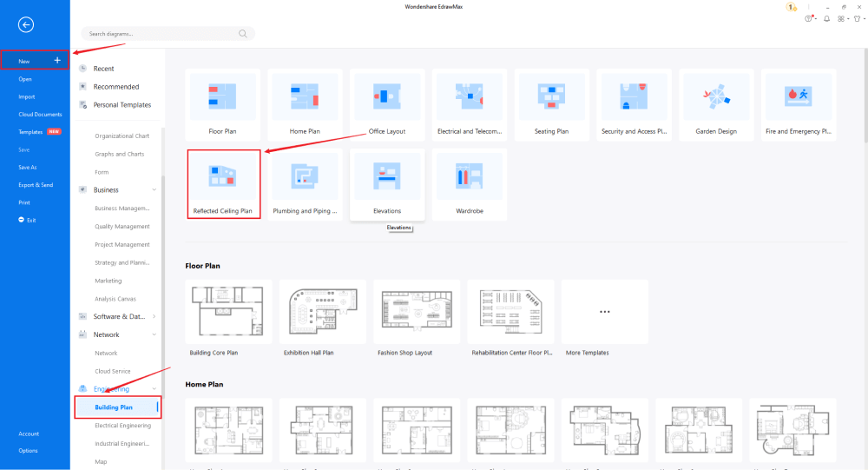Open the Fashion Shop Layout thumbnail
868x470 pixels.
coord(417,311)
